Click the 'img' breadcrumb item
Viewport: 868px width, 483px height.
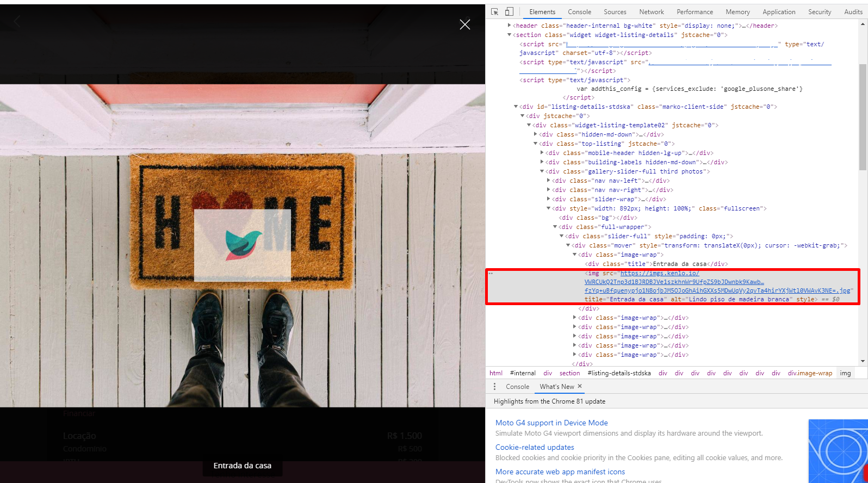[845, 373]
